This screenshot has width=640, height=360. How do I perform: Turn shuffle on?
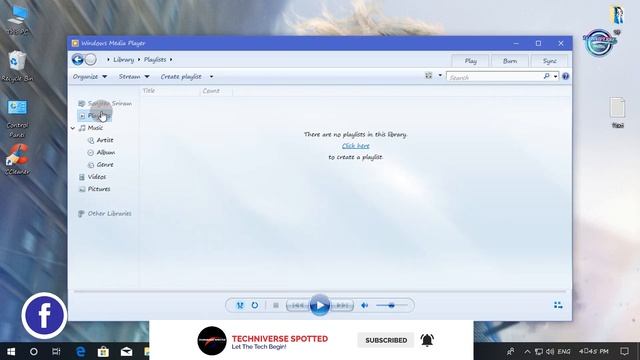click(240, 305)
